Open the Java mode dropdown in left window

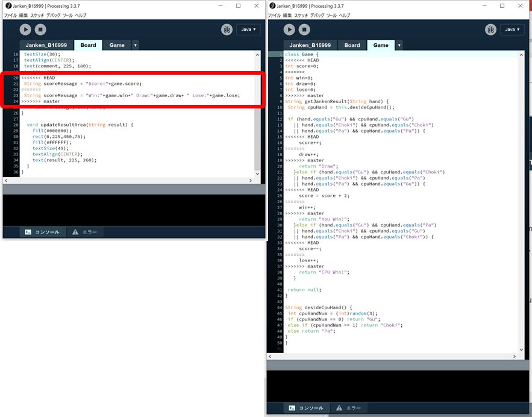[247, 29]
